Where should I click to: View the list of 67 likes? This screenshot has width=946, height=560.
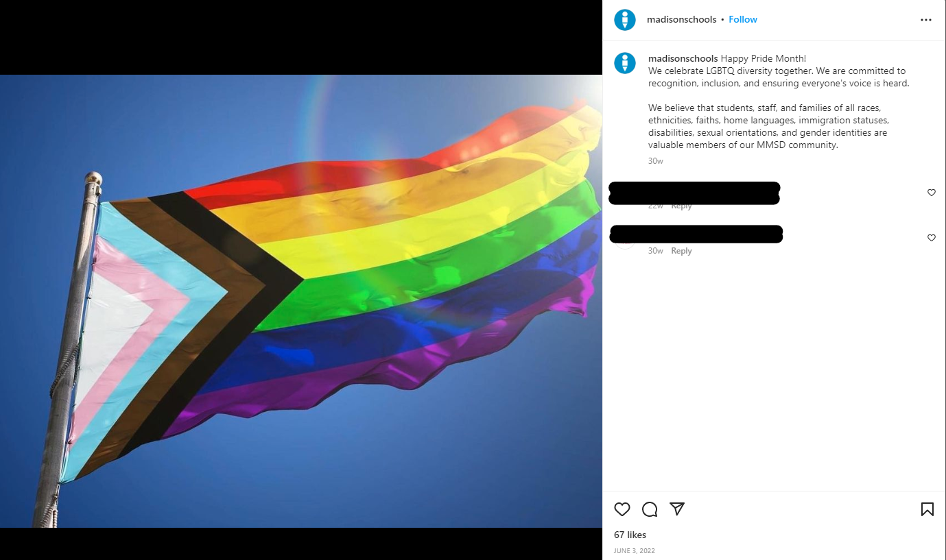click(x=630, y=535)
